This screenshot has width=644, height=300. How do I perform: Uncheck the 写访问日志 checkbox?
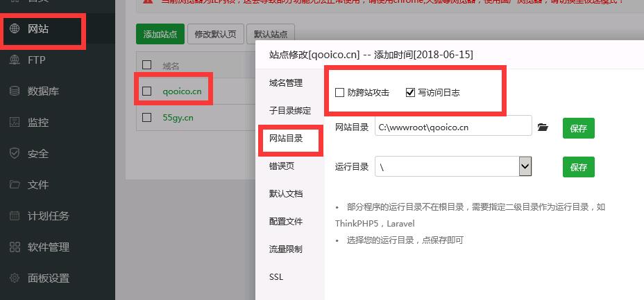pyautogui.click(x=410, y=93)
